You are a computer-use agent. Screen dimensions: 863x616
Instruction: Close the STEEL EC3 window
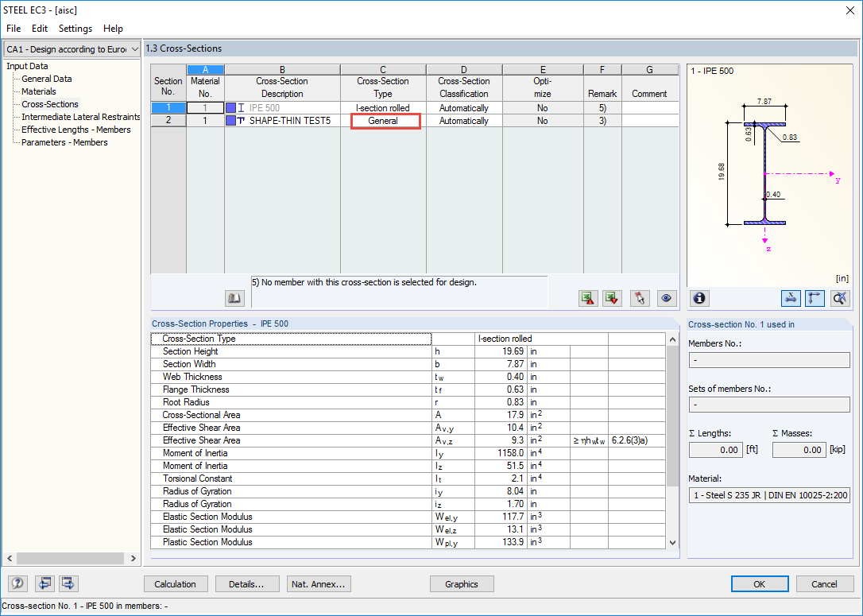click(849, 10)
